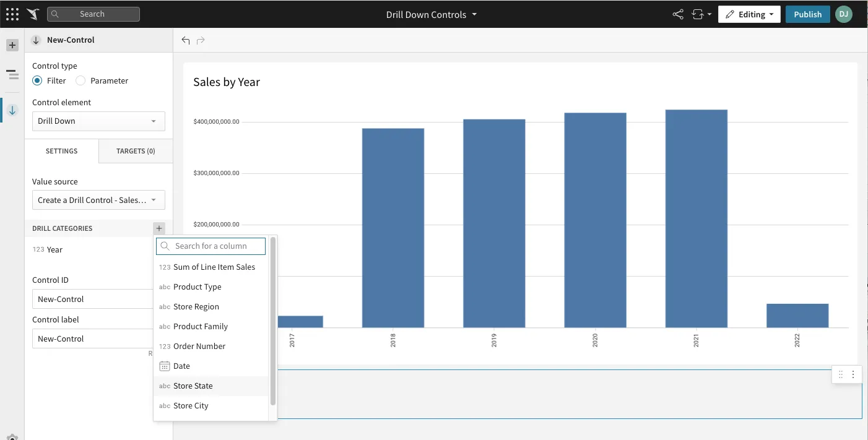Switch to the SETTINGS tab
The image size is (868, 440).
[61, 151]
